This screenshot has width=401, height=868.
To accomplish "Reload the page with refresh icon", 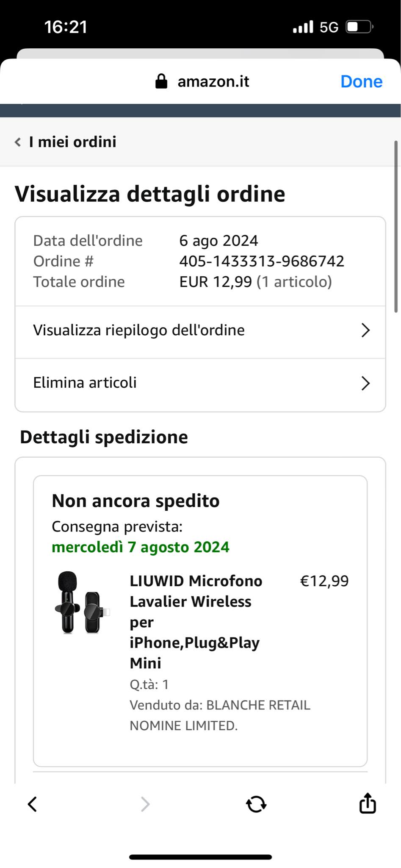I will [x=256, y=804].
